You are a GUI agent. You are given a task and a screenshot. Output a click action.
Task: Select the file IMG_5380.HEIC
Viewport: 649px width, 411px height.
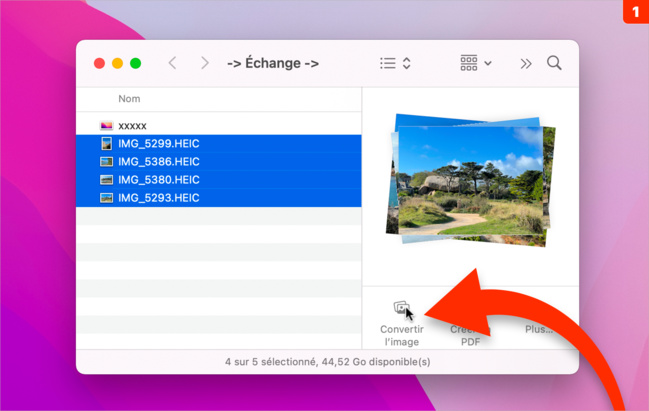click(x=158, y=180)
